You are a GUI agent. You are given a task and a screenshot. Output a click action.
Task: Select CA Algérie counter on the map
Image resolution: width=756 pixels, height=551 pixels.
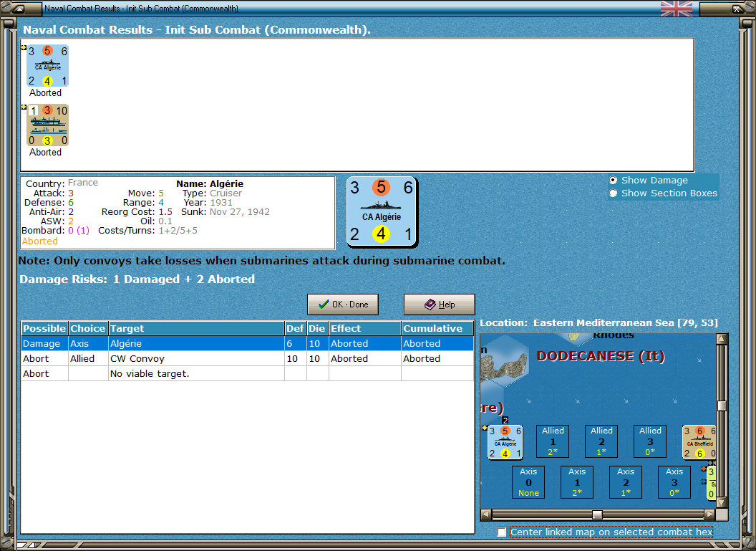coord(505,441)
